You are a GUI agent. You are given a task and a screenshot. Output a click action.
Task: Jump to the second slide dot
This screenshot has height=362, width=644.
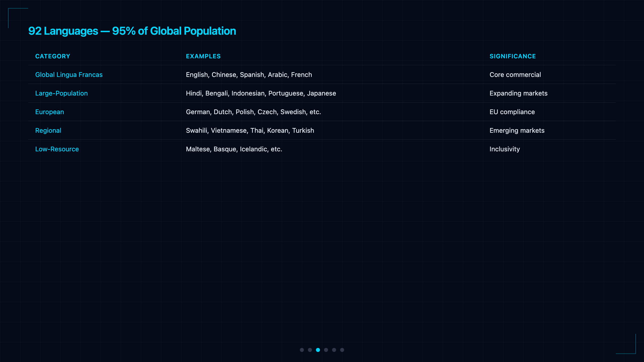pos(310,350)
